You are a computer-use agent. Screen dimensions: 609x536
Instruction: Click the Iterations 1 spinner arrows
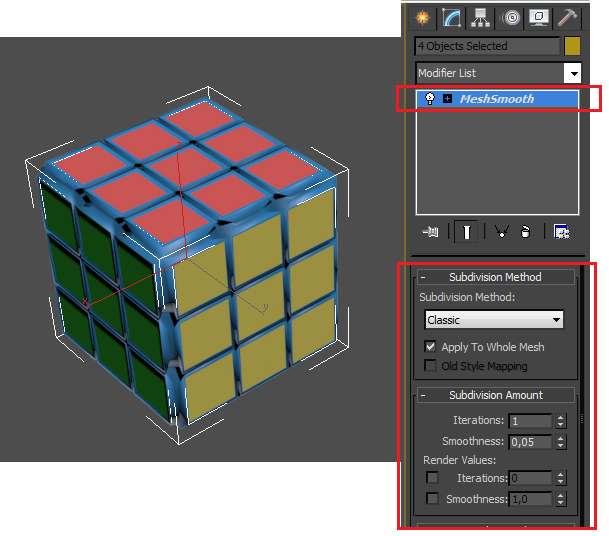click(x=560, y=421)
